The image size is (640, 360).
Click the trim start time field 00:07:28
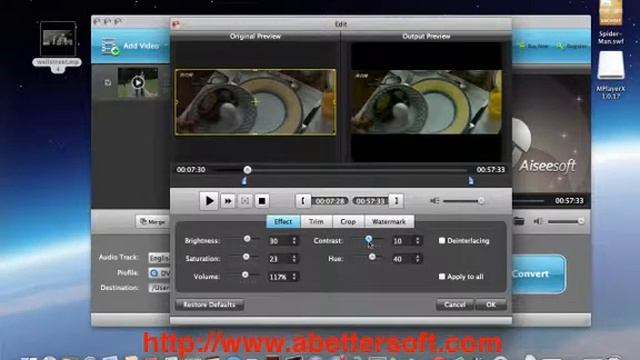point(330,201)
